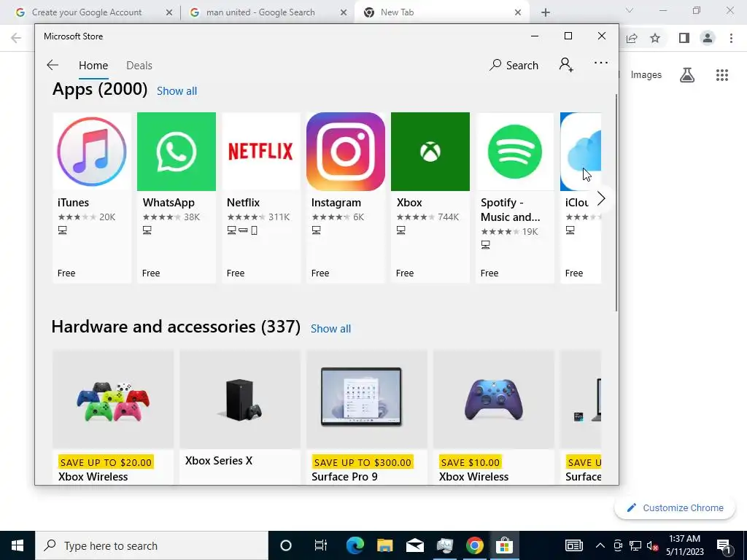Open File Explorer from taskbar
Viewport: 747px width, 560px height.
[385, 545]
